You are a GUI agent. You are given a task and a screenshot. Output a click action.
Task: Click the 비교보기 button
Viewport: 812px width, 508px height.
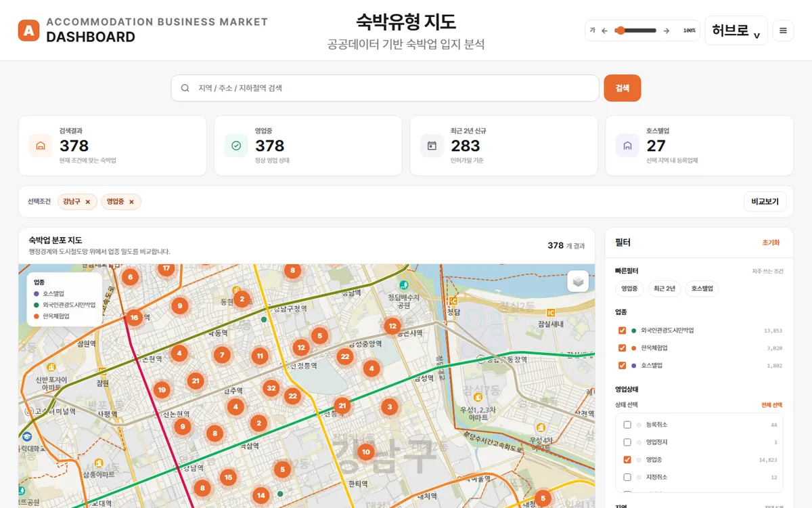point(765,202)
